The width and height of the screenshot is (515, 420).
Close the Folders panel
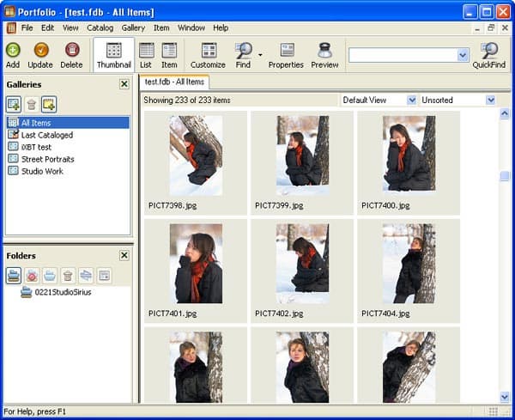tap(124, 255)
